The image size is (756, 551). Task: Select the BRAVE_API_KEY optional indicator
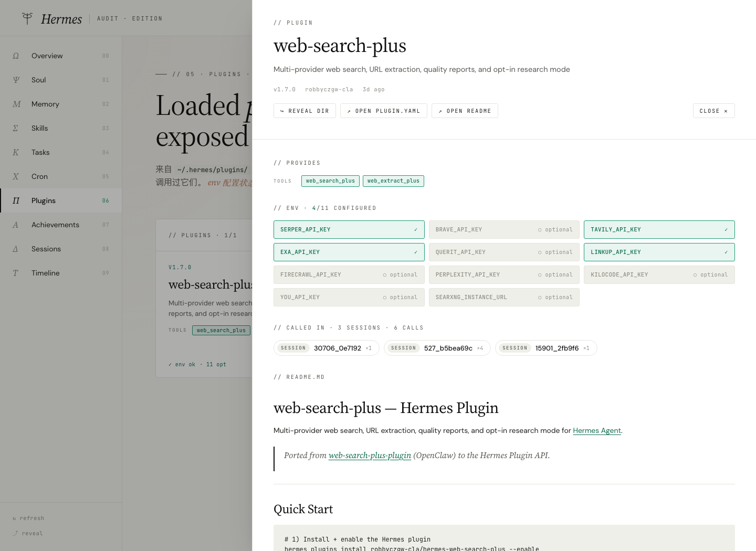[555, 230]
